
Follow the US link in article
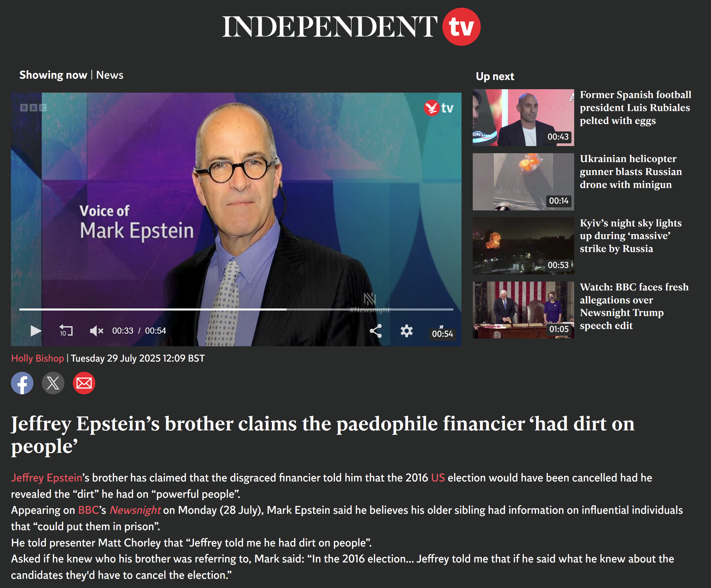(438, 478)
